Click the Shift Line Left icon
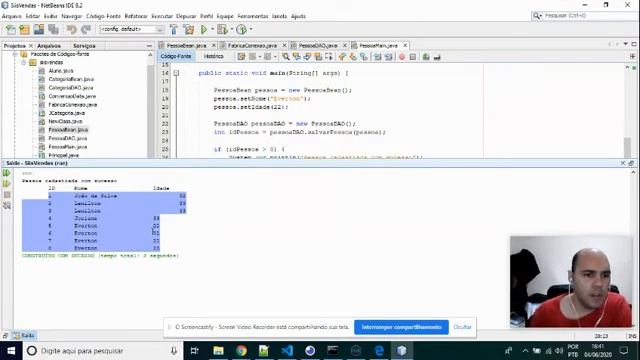The image size is (640, 360). point(378,57)
